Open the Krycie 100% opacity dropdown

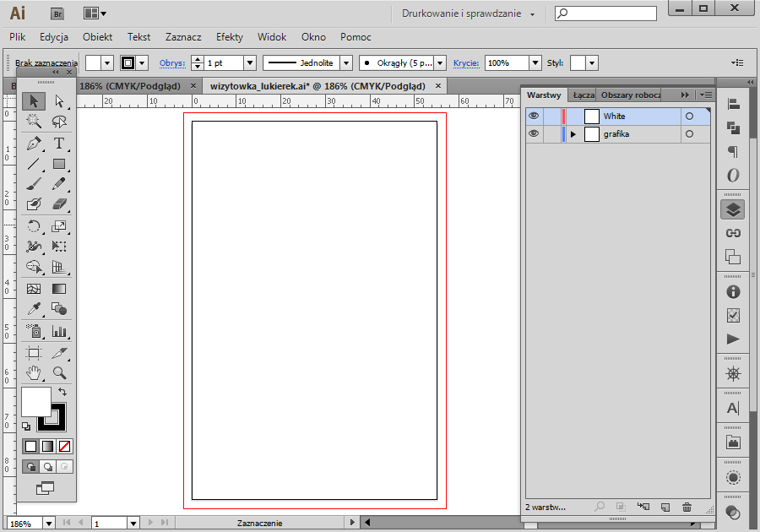coord(535,63)
